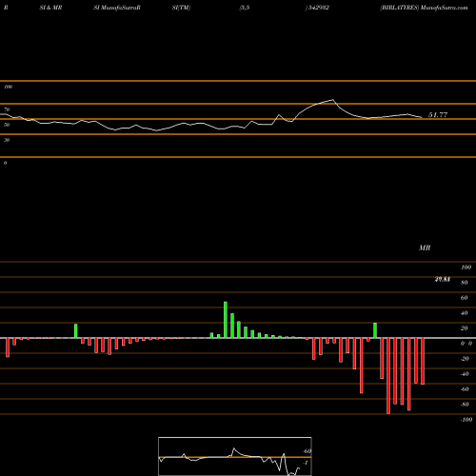
Task: Click the 100 label on the left RSI axis
Action: [x=8, y=87]
